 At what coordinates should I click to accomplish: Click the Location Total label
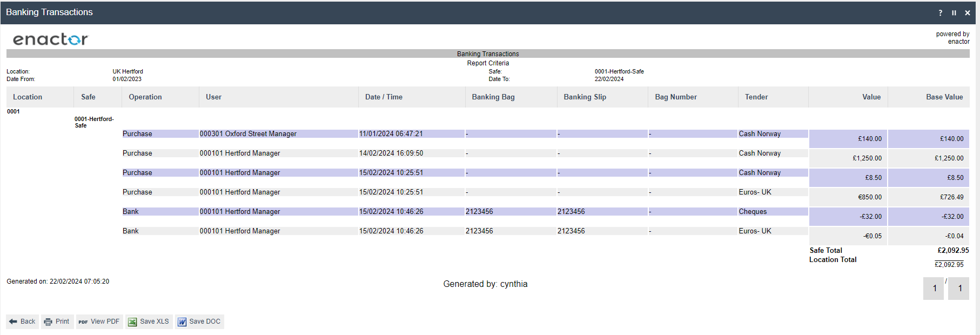tap(833, 260)
